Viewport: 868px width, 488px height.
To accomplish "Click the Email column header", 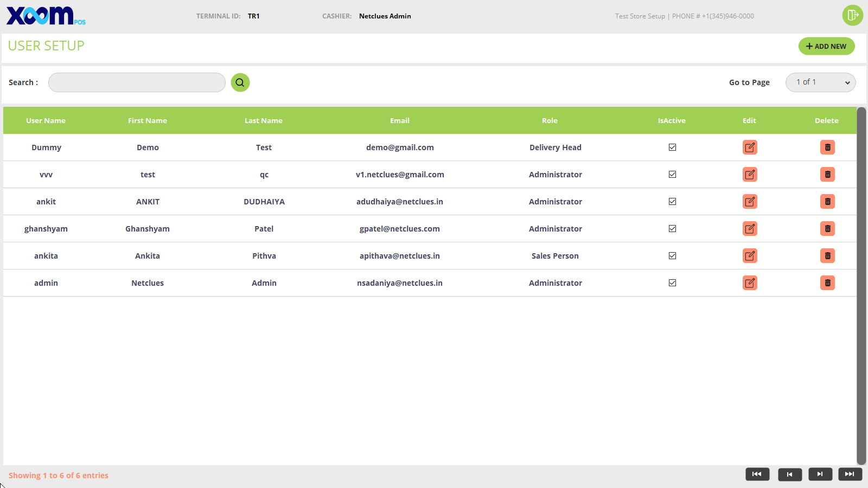I will [x=399, y=121].
